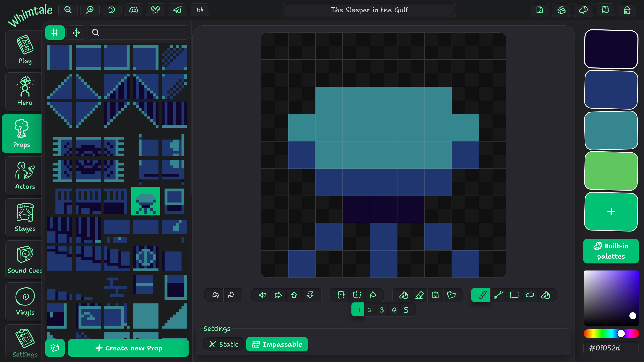Choose the Rectangle shape tool
This screenshot has height=362, width=644.
[x=514, y=295]
